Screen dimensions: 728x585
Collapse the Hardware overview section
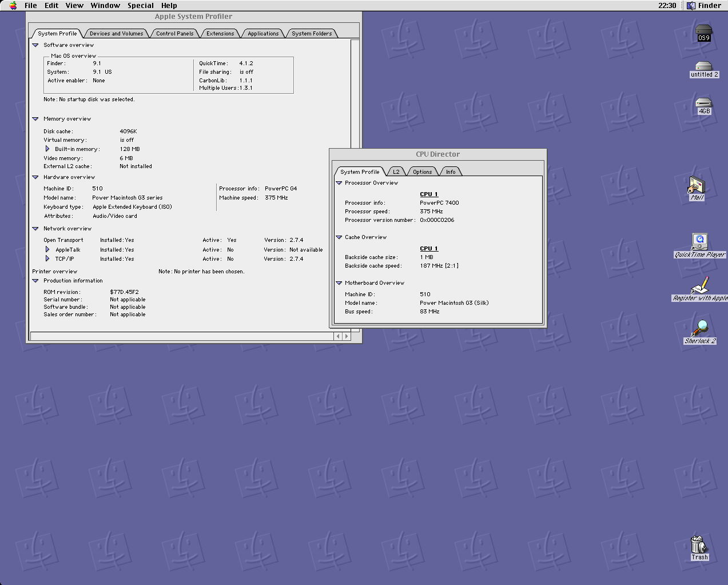coord(35,177)
